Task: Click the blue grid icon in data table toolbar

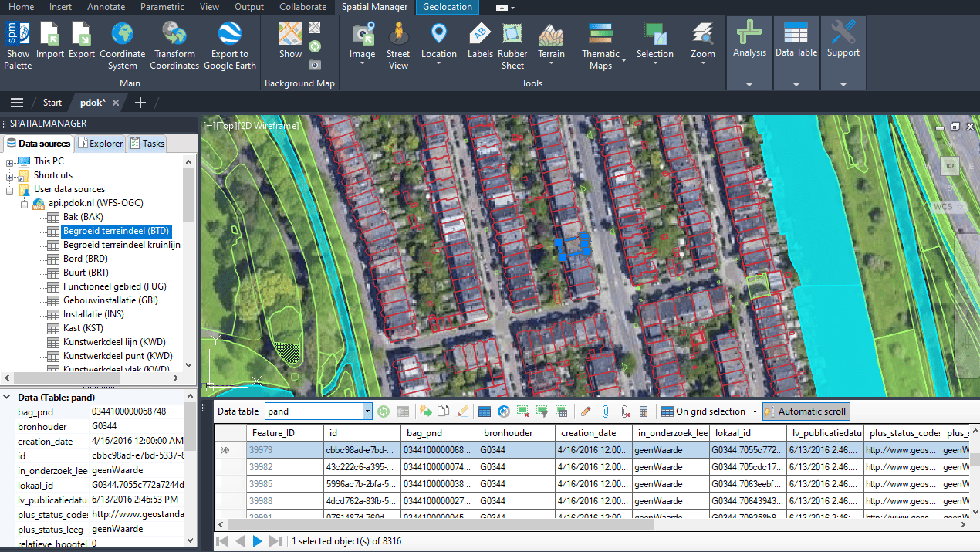Action: [485, 411]
